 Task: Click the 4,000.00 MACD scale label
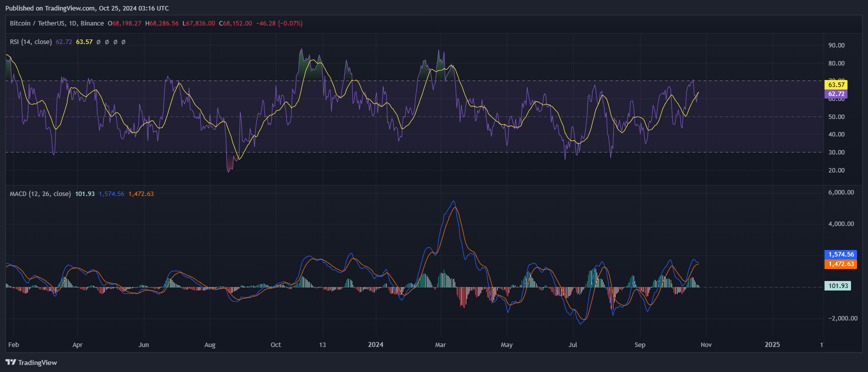pyautogui.click(x=841, y=224)
